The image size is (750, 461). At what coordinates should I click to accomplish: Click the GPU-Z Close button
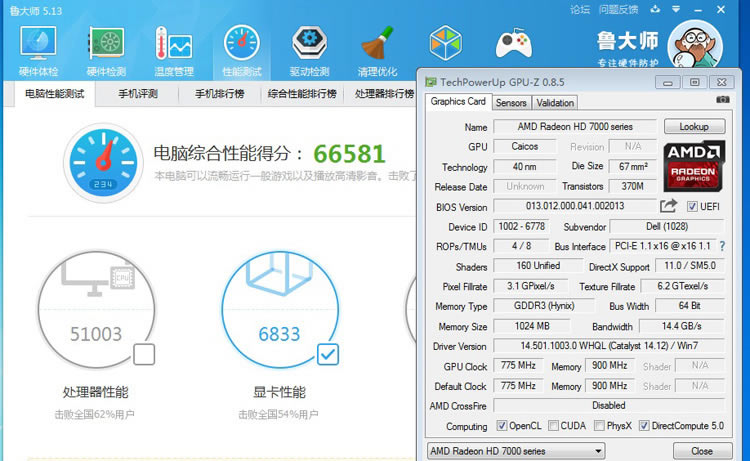702,451
